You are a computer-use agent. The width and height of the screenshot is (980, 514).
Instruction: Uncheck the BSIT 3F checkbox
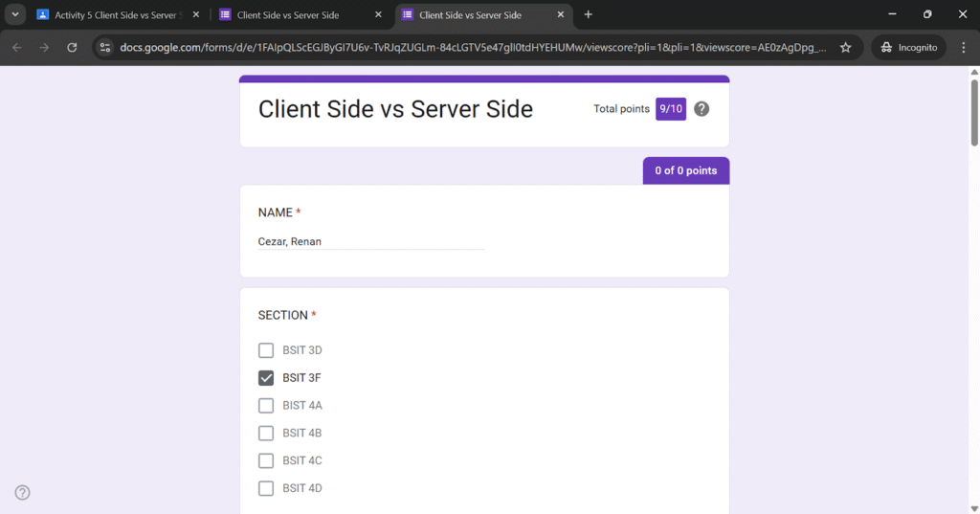(266, 378)
